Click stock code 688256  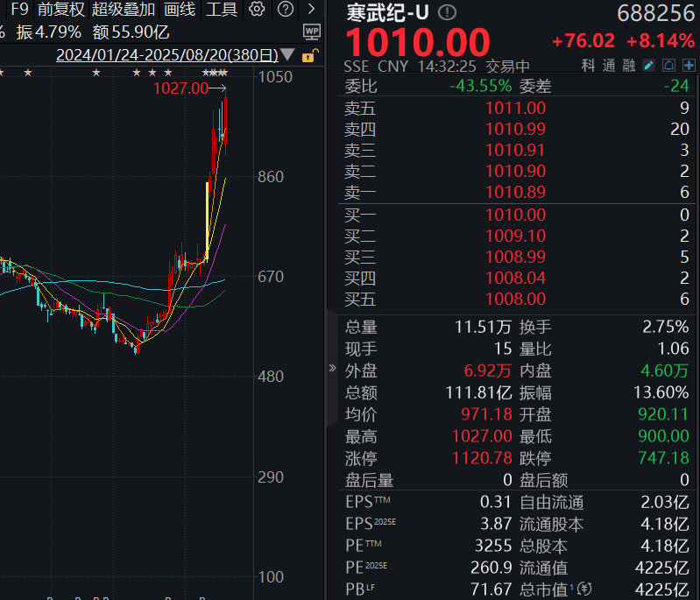point(656,13)
